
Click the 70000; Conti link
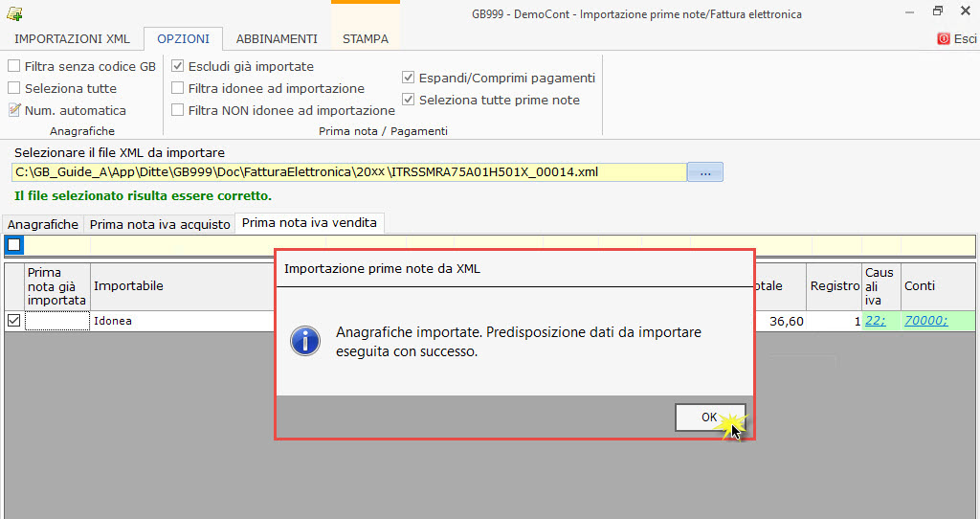point(925,321)
